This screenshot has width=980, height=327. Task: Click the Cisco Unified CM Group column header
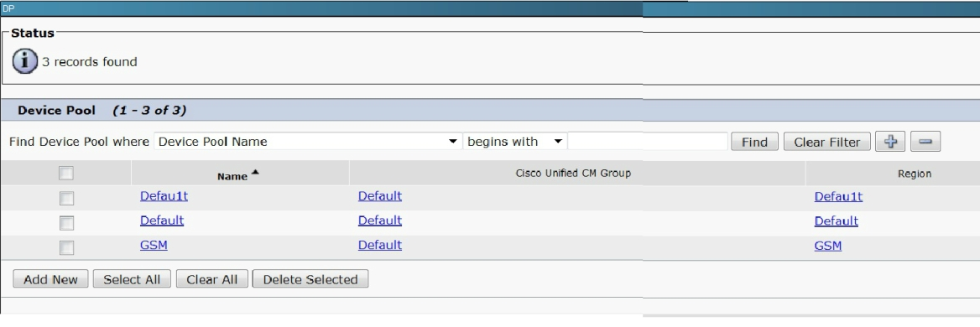(573, 174)
